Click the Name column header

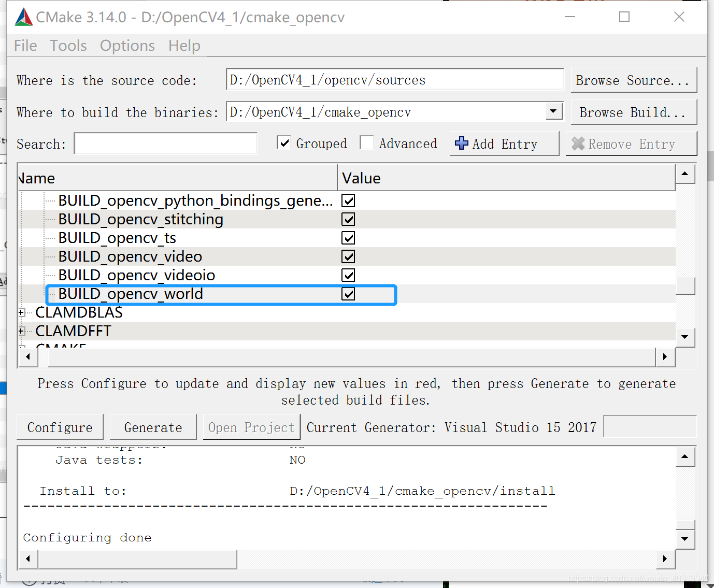177,178
